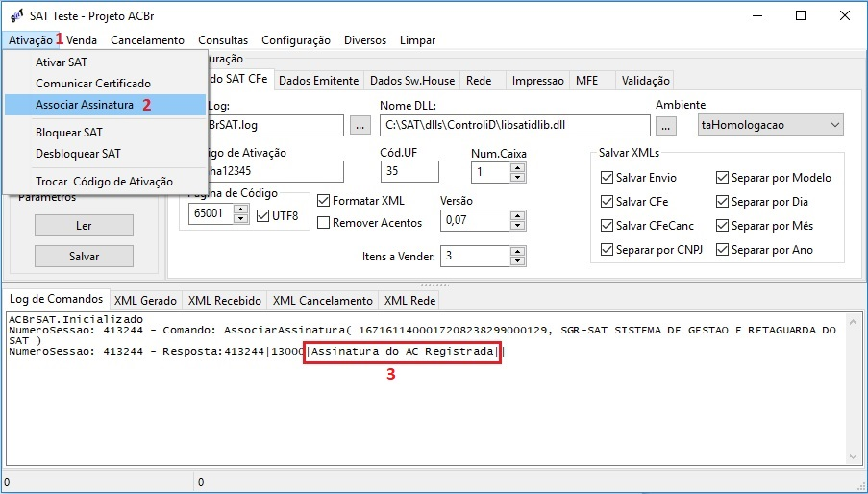
Task: Increase the Num.Caixa value
Action: click(517, 167)
